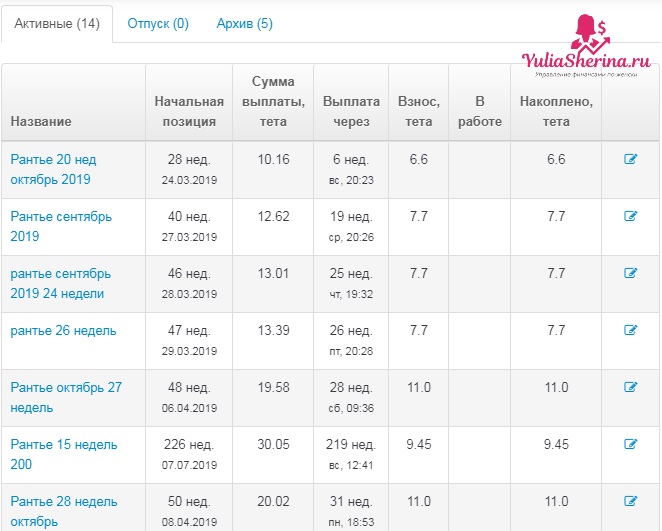Click the edit icon for Рантье 15 недель 200
This screenshot has height=531, width=662.
630,444
